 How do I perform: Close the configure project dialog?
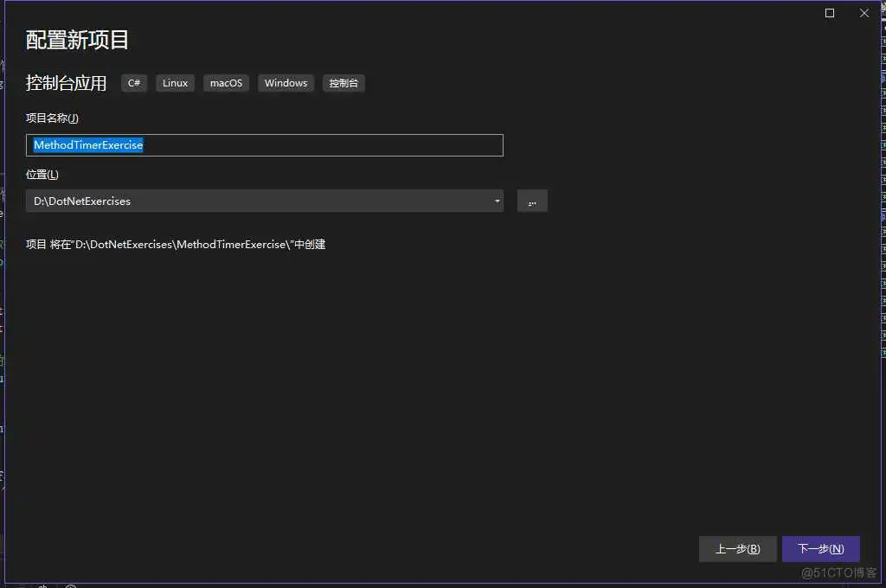click(x=864, y=13)
